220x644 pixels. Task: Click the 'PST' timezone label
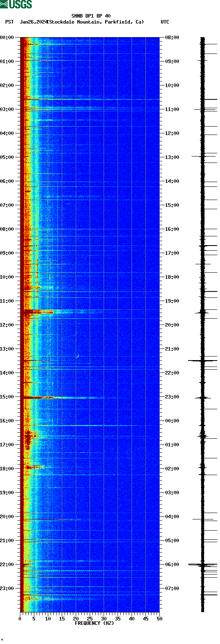(x=10, y=22)
